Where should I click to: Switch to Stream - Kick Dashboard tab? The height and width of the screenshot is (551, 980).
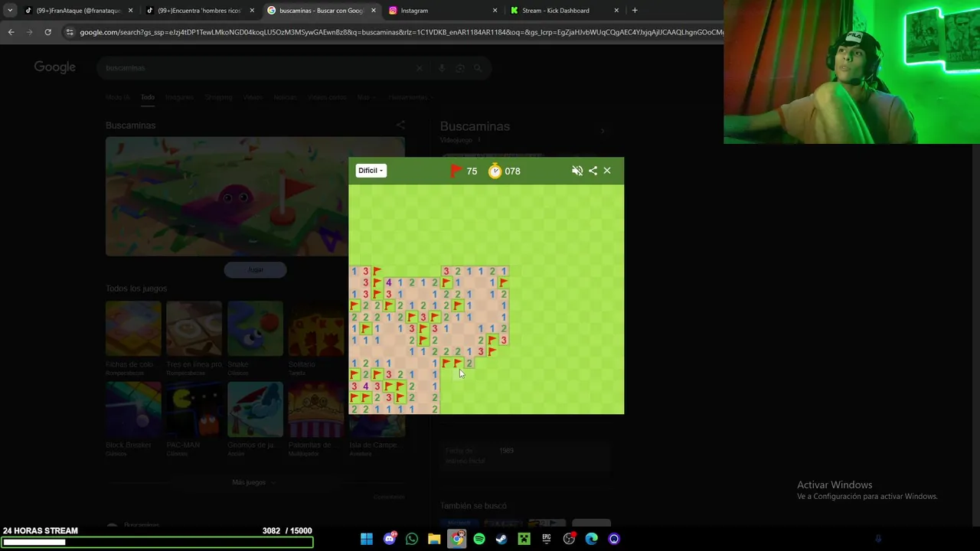tap(563, 11)
